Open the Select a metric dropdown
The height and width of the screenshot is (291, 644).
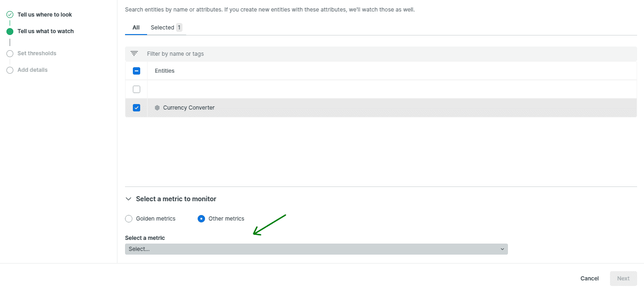click(316, 249)
